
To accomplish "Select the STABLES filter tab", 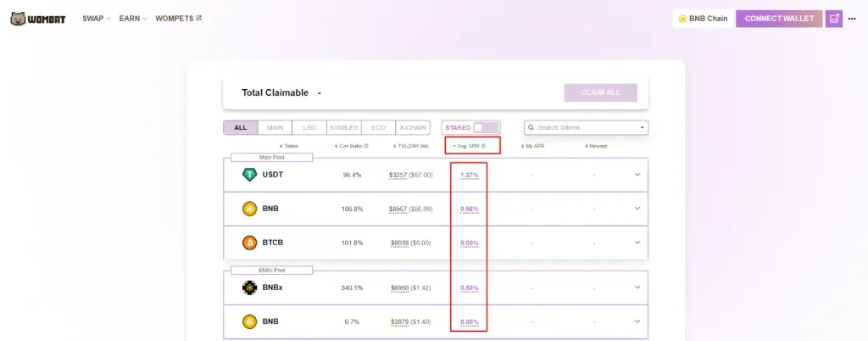I will pyautogui.click(x=344, y=128).
